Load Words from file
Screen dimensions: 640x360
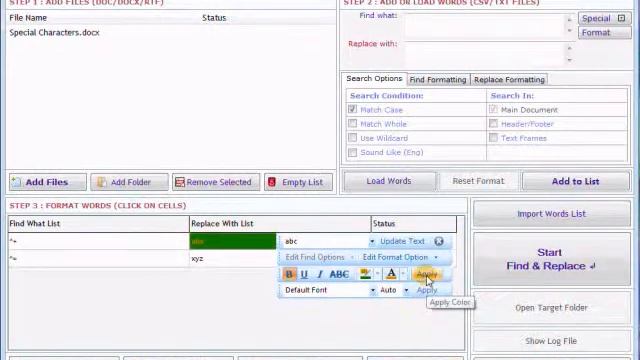(x=389, y=181)
